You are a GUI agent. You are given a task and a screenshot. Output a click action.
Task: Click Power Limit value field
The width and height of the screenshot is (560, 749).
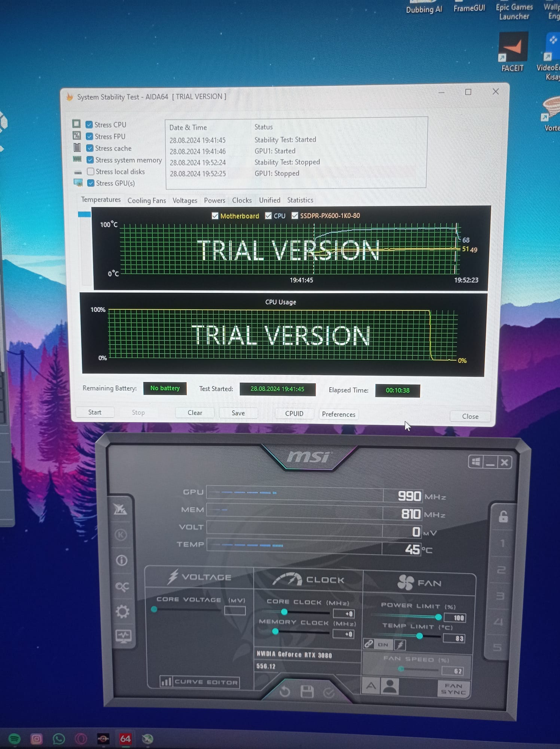(455, 618)
